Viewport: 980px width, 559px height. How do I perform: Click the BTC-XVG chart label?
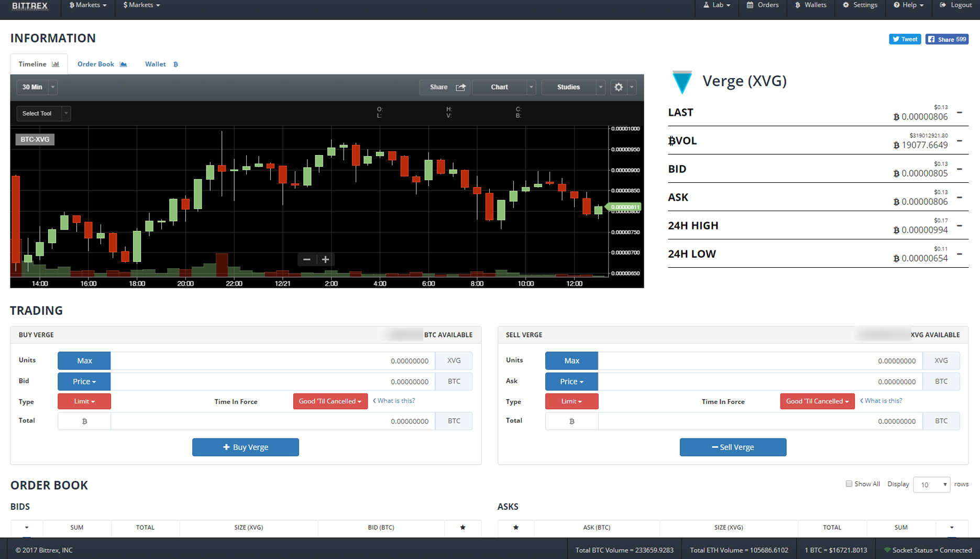[35, 139]
